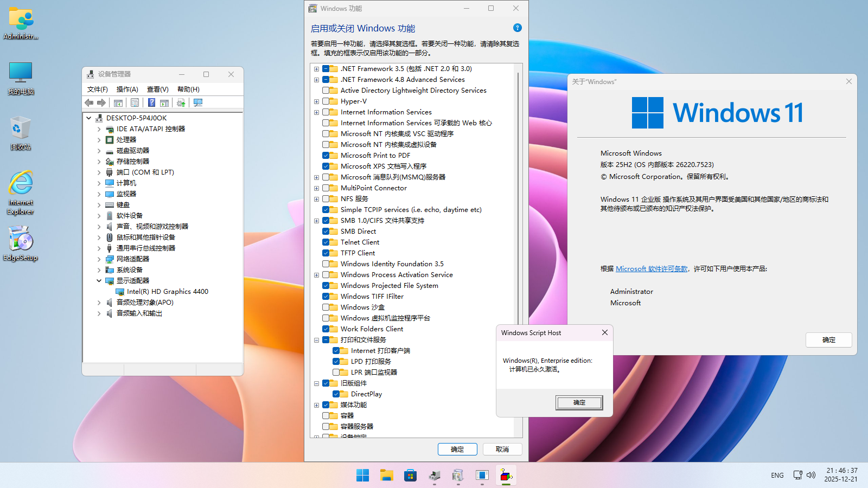Select the 回收站 recycle bin desktop icon
This screenshot has width=868, height=488.
pyautogui.click(x=21, y=133)
